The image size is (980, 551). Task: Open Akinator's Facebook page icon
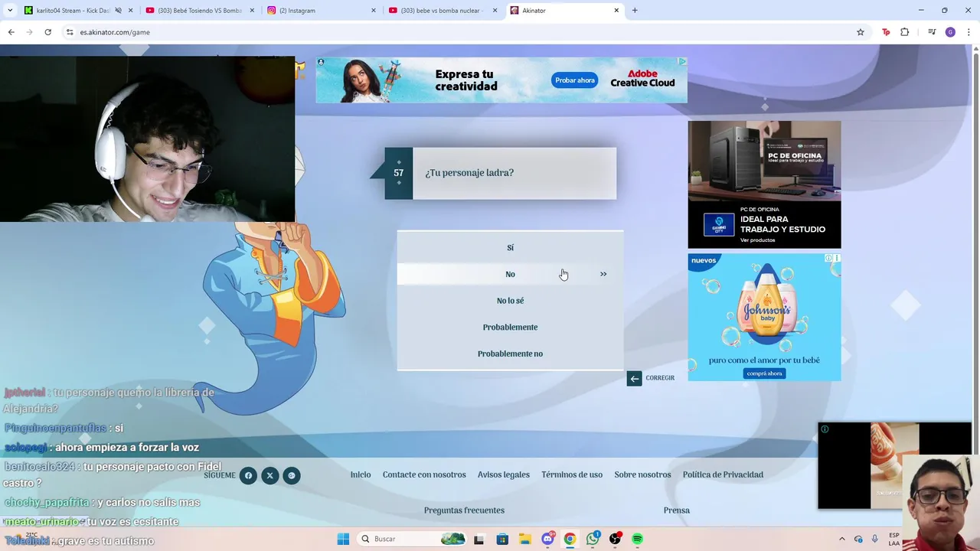(248, 475)
